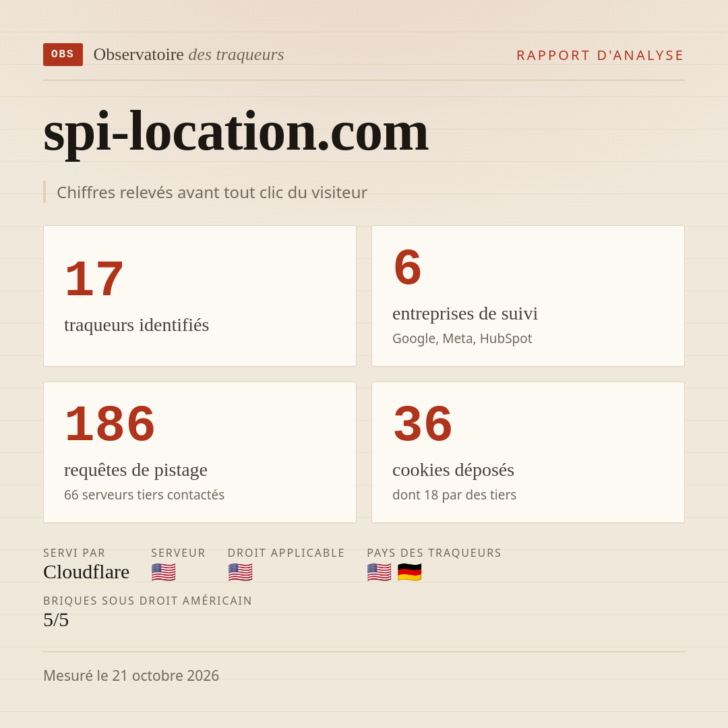Image resolution: width=728 pixels, height=728 pixels.
Task: Click 'Mesuré le 21 octobre 2026'
Action: [x=131, y=675]
